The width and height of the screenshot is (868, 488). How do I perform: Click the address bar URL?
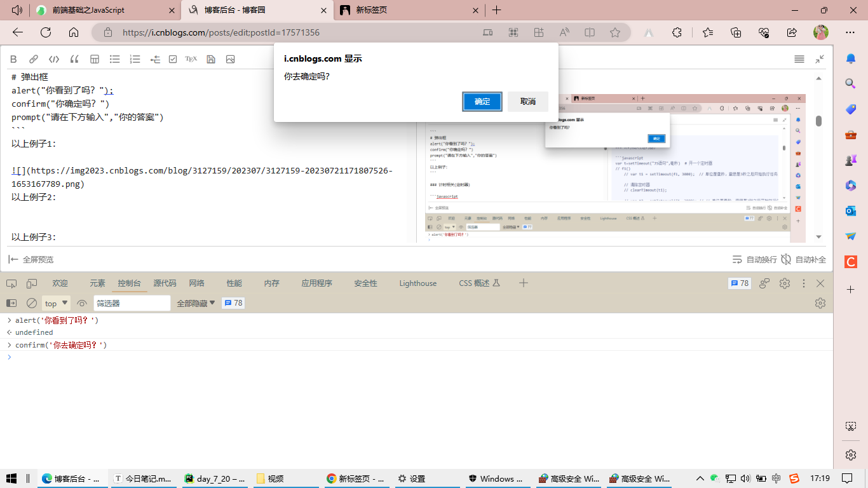coord(221,32)
